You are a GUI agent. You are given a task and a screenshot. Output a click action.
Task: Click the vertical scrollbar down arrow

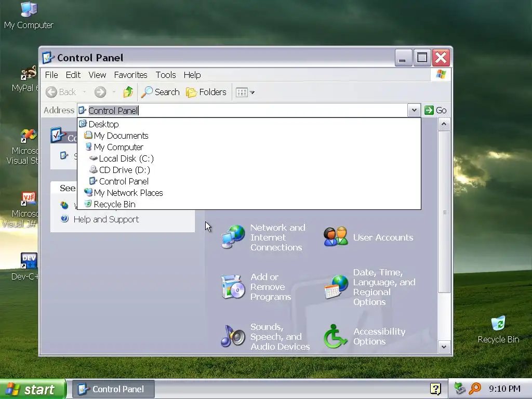(444, 347)
